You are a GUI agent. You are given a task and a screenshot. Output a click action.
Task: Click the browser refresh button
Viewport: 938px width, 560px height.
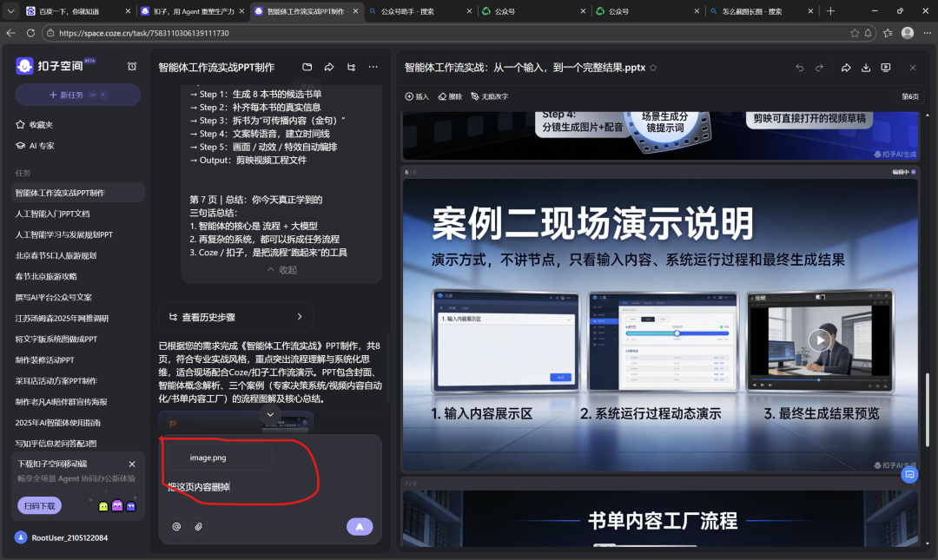[x=30, y=33]
